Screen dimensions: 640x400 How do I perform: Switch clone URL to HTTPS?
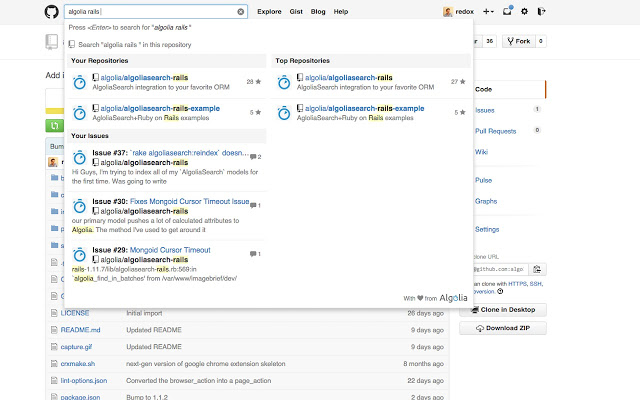[518, 284]
